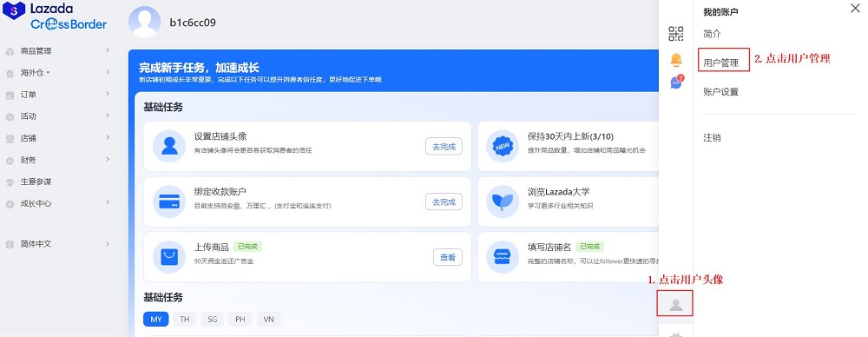Open the 简体中文 language chevron
The image size is (868, 337).
(108, 243)
